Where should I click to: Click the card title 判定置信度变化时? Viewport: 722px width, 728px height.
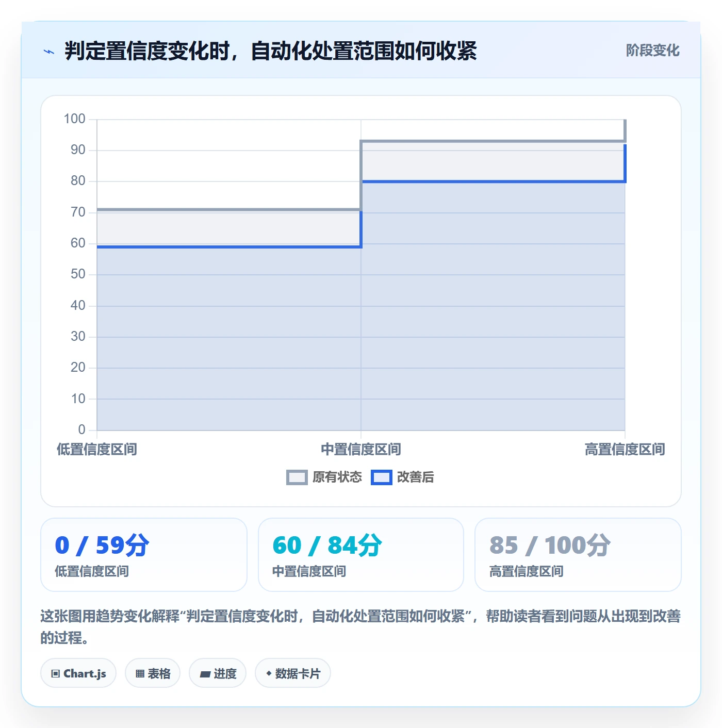(270, 51)
